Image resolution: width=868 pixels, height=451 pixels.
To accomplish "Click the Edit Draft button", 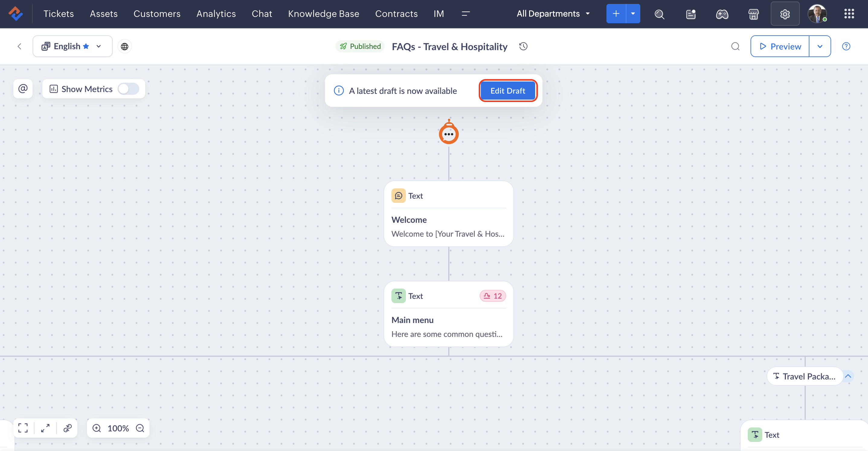I will [507, 91].
